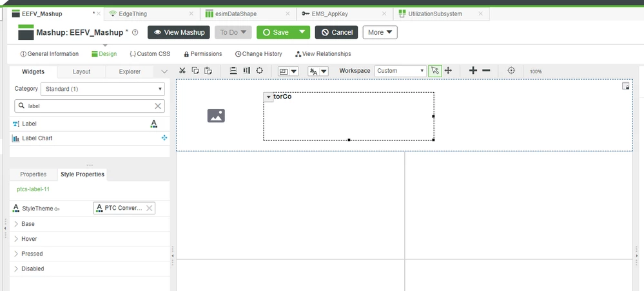The image size is (644, 291).
Task: Clear the widget search text
Action: click(158, 106)
